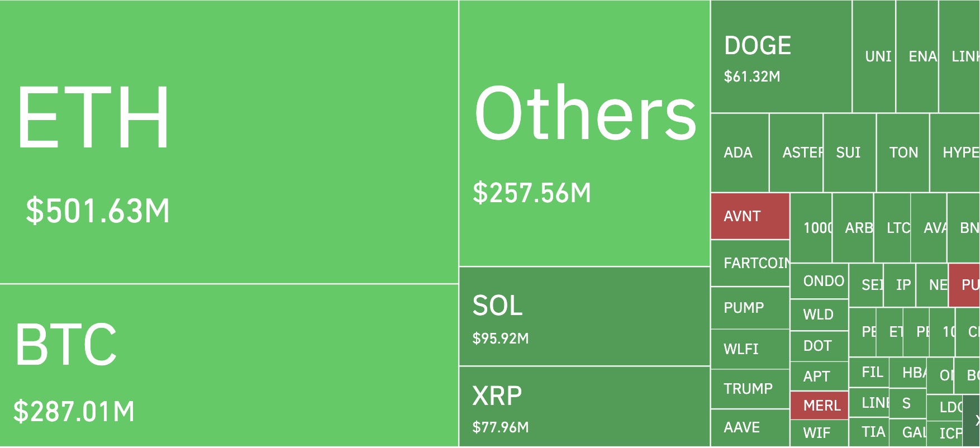Open the DOT tile
The width and height of the screenshot is (980, 448).
pos(819,346)
